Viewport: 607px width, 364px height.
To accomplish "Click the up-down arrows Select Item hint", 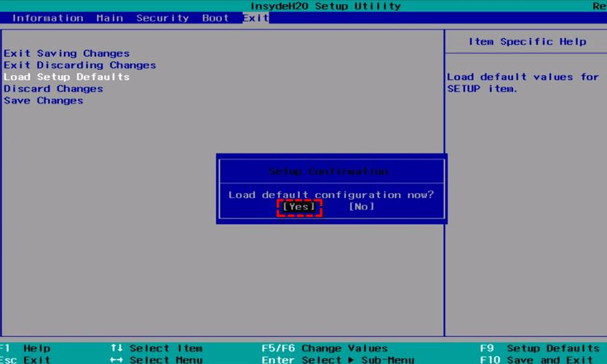I will click(x=156, y=348).
